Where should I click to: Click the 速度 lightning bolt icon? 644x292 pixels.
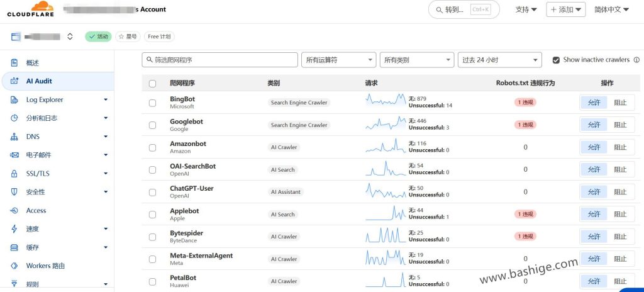14,228
